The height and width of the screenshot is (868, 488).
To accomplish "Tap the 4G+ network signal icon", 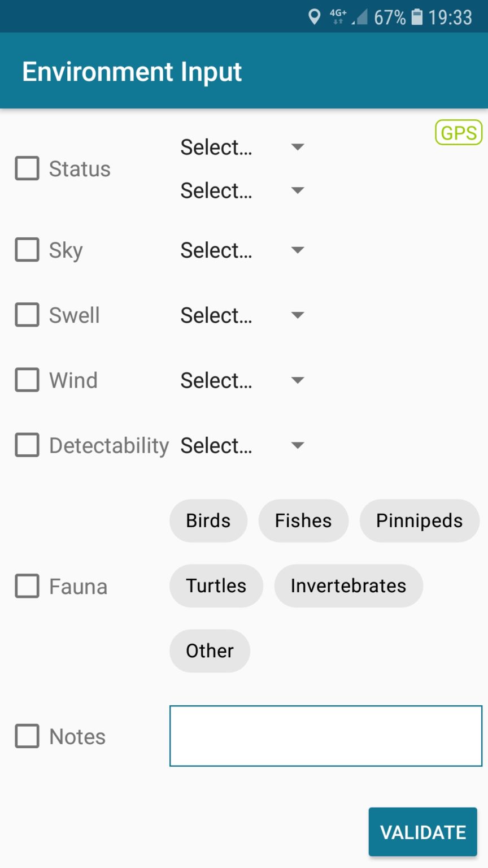I will pos(338,16).
